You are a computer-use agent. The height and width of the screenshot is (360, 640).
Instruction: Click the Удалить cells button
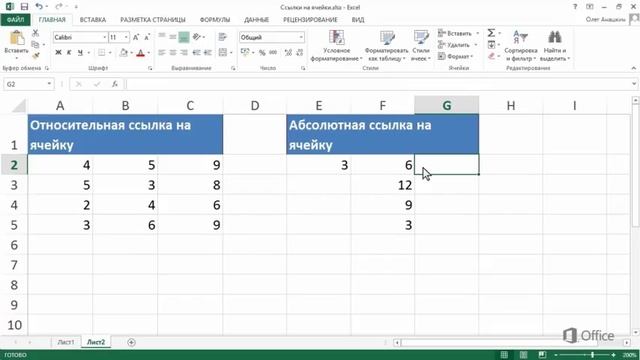click(x=457, y=45)
